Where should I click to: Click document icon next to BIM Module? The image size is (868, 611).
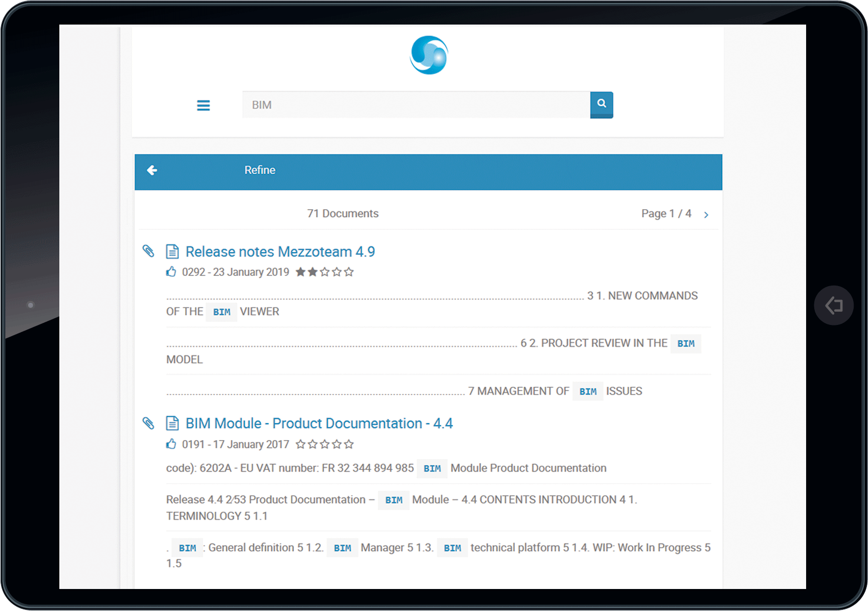pos(172,424)
